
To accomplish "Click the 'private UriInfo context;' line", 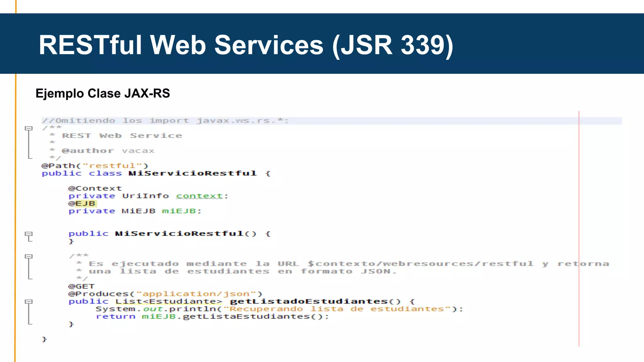I will click(148, 196).
